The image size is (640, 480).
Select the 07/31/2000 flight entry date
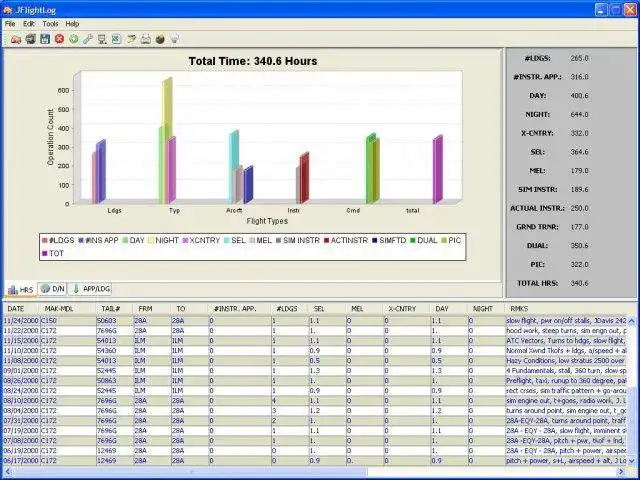(21, 421)
